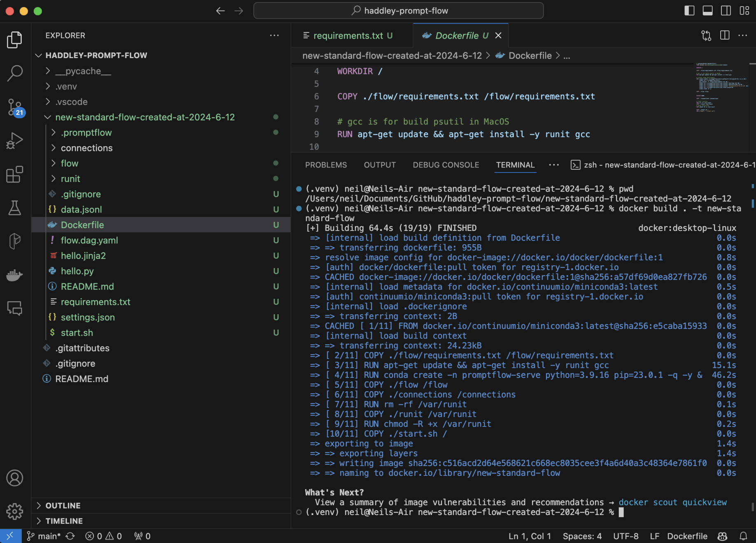Toggle the primary side bar visibility

[689, 11]
